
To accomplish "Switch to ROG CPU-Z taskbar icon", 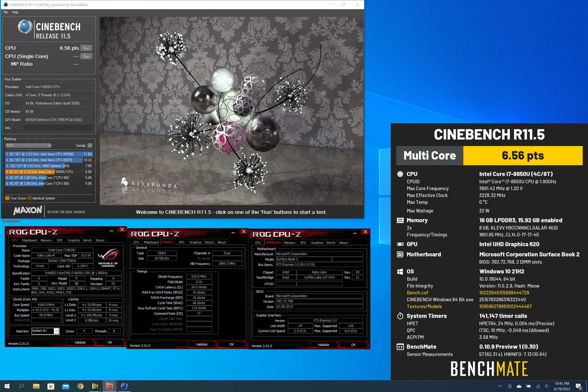I will point(110,386).
